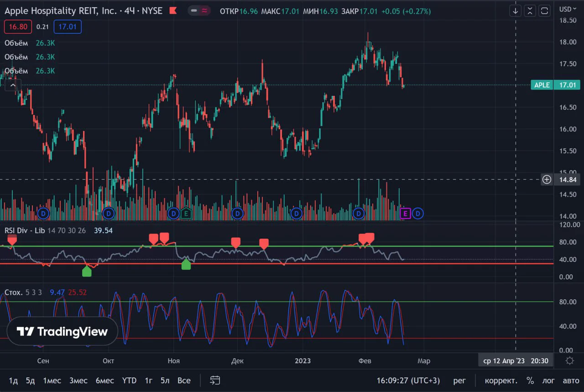This screenshot has height=392, width=584.
Task: Toggle the лог logarithmic scale
Action: point(548,381)
